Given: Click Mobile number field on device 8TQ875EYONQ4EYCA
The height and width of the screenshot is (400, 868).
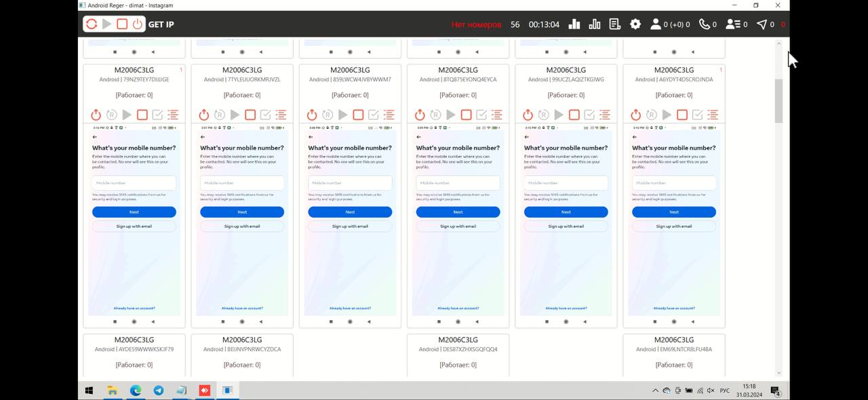Looking at the screenshot, I should (458, 183).
